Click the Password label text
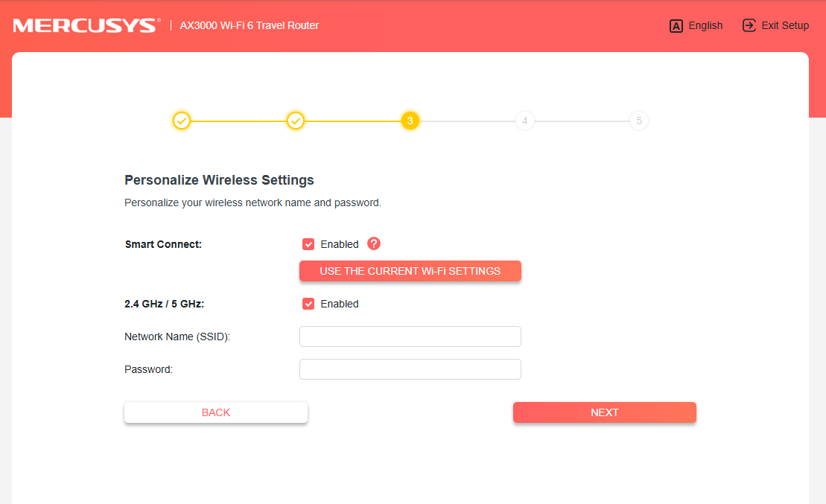This screenshot has width=826, height=504. [148, 369]
